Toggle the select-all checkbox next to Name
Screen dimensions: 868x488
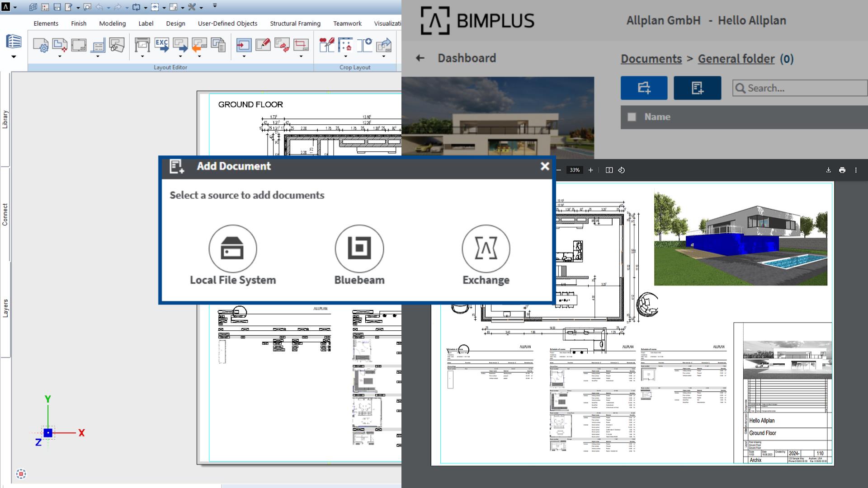[x=632, y=117]
